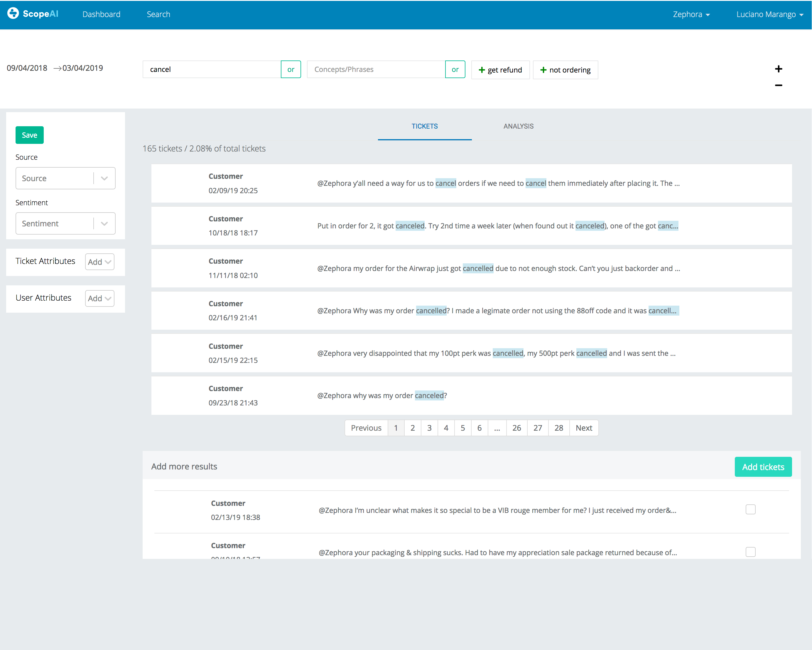The height and width of the screenshot is (650, 812).
Task: Click the plus icon to add query row
Action: 779,69
